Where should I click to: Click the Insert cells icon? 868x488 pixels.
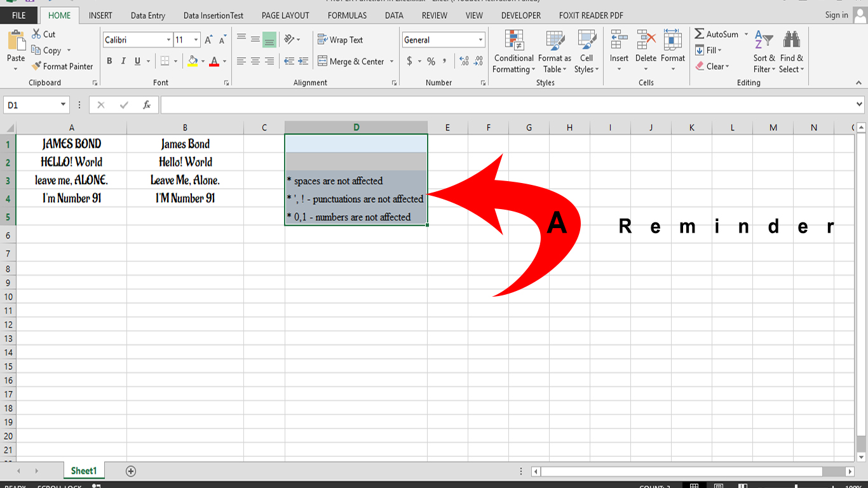click(x=619, y=40)
